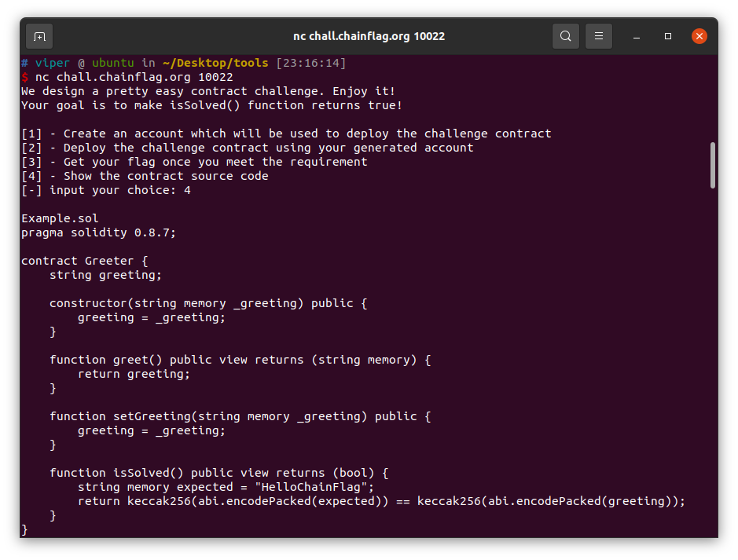Open a new terminal tab

[39, 36]
